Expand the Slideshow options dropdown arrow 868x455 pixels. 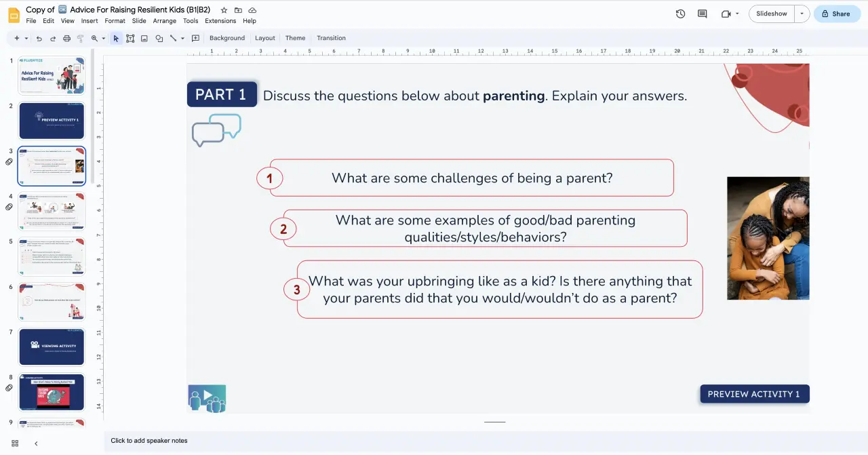tap(802, 14)
